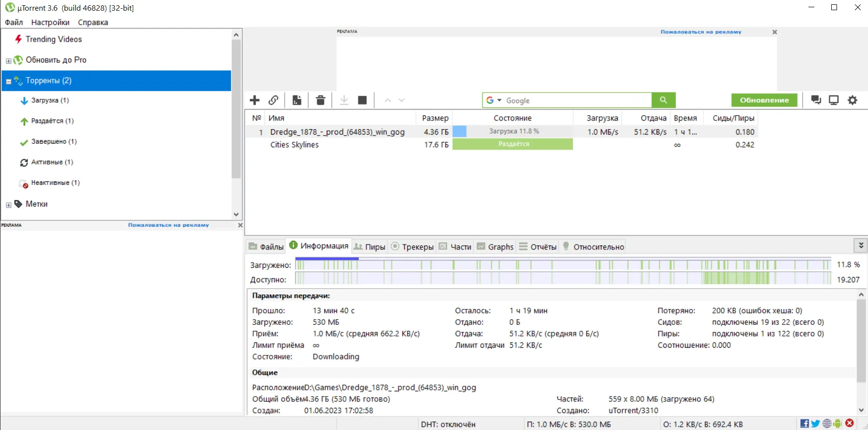
Task: Open Trending Videos in the sidebar
Action: point(53,39)
